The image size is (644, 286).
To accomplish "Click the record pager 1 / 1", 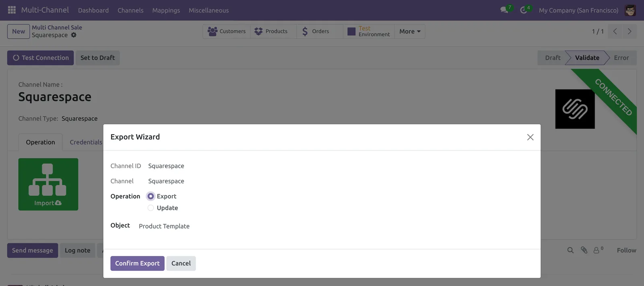I will point(598,31).
